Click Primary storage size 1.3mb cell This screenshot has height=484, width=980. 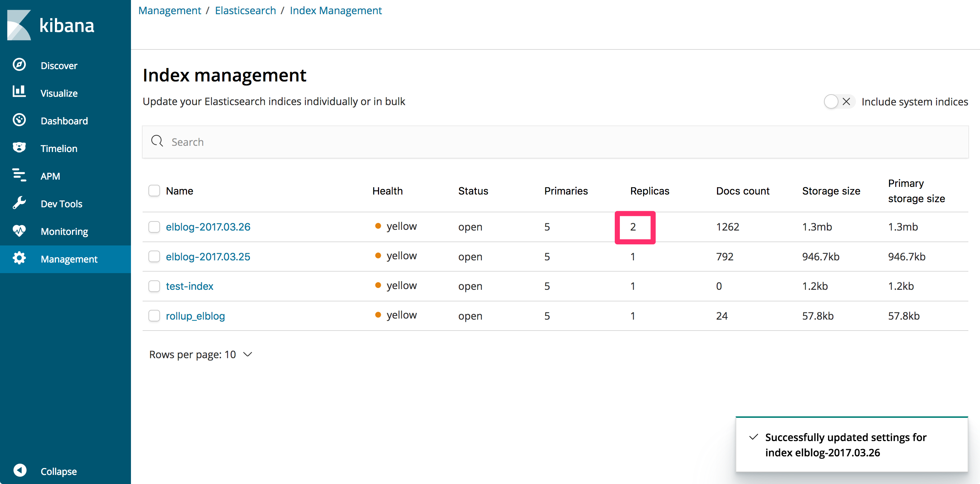click(903, 227)
